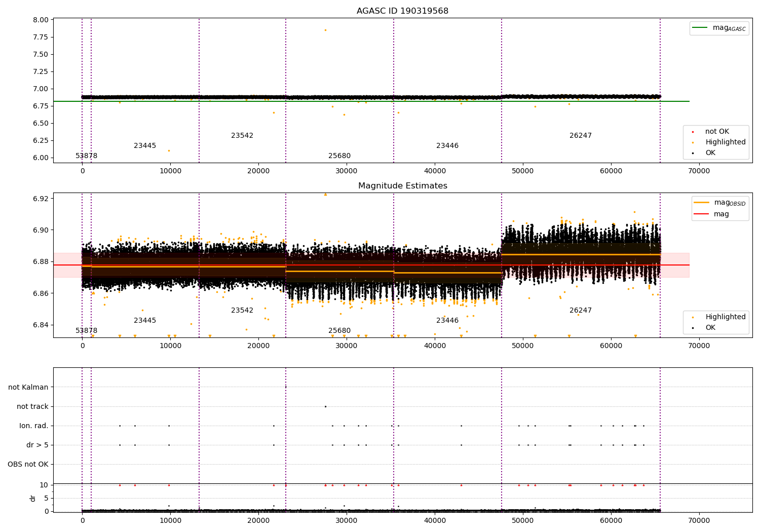
Task: Click the 7.25 y-axis tick label
Action: pos(41,72)
